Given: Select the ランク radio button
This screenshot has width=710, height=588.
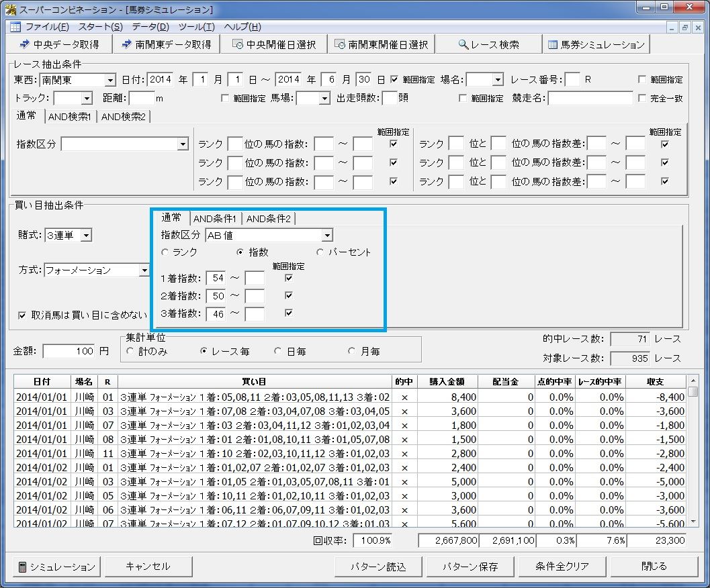Looking at the screenshot, I should [165, 252].
